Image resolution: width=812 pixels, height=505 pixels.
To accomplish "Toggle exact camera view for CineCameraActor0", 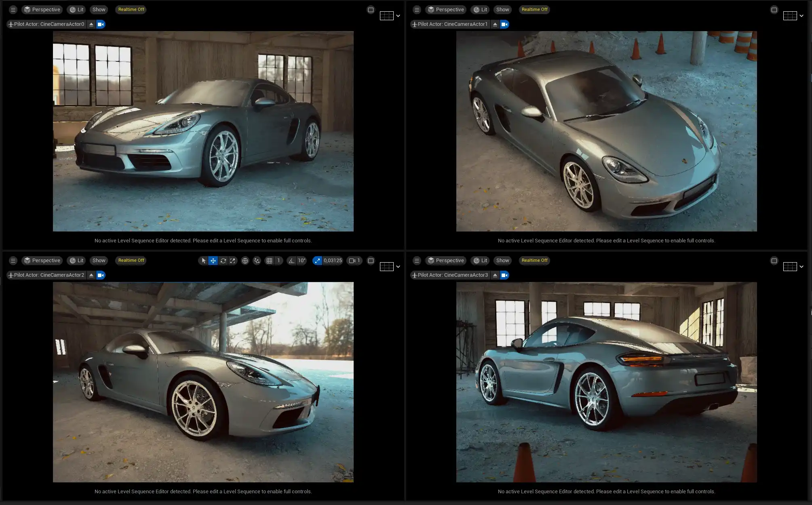I will point(101,24).
